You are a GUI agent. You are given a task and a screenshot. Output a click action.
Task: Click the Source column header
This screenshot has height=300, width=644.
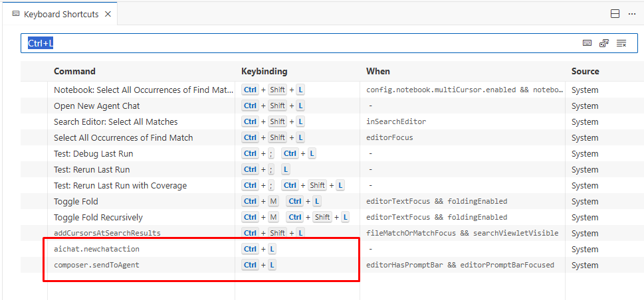[x=585, y=71]
